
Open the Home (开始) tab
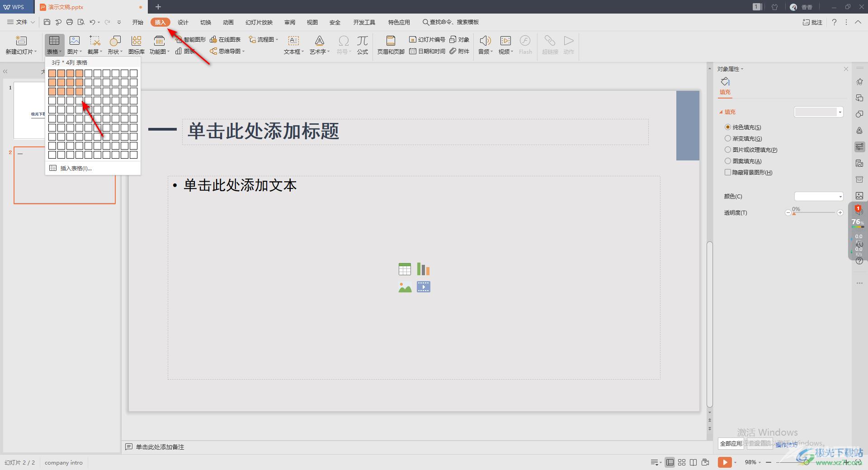pyautogui.click(x=138, y=22)
